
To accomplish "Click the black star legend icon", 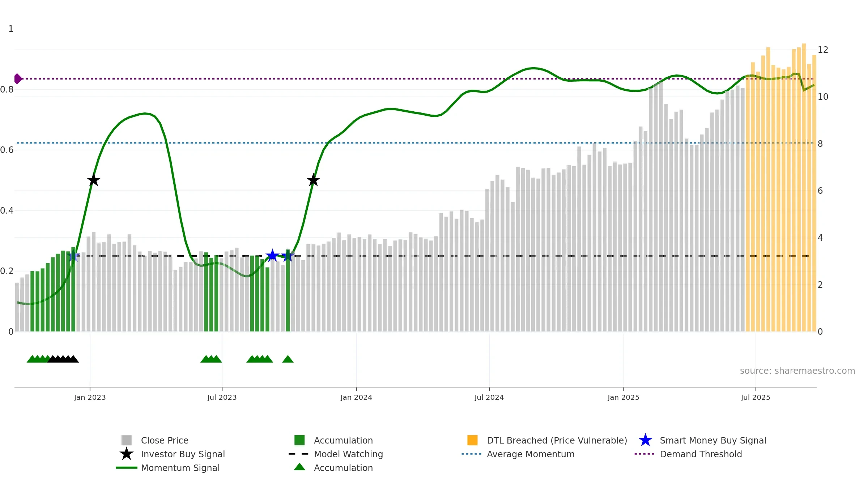I will pyautogui.click(x=127, y=454).
